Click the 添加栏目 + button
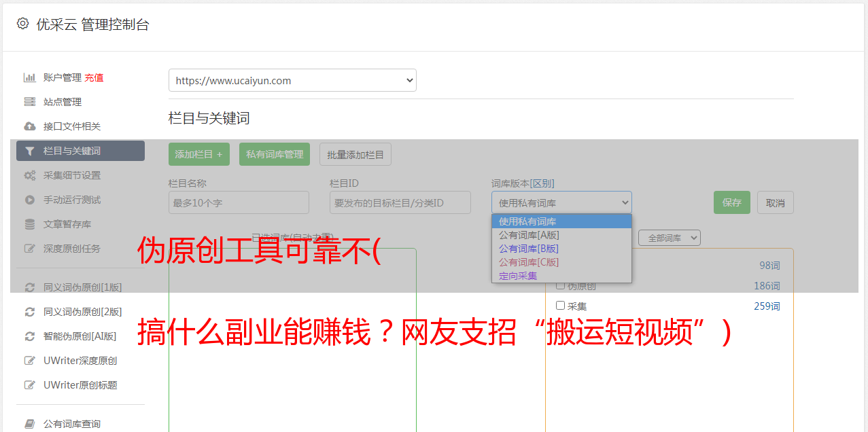868x432 pixels. 199,154
